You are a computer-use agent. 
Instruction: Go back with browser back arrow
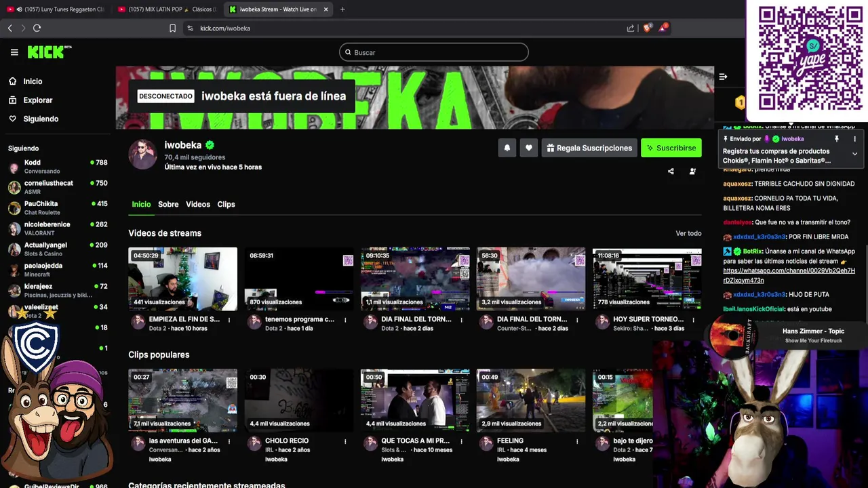click(x=9, y=28)
